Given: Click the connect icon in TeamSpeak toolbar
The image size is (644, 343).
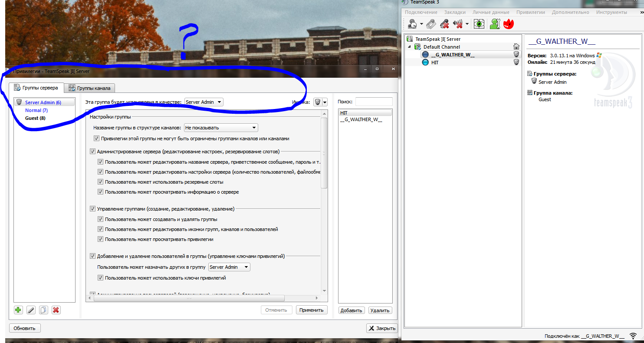Looking at the screenshot, I should [412, 24].
